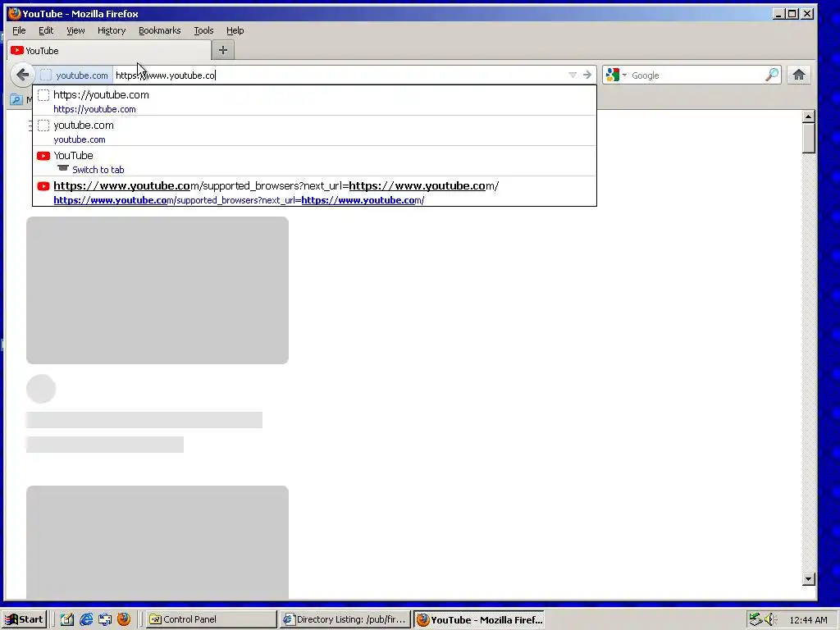Click the Go arrow in address bar
The height and width of the screenshot is (630, 840).
tap(587, 75)
